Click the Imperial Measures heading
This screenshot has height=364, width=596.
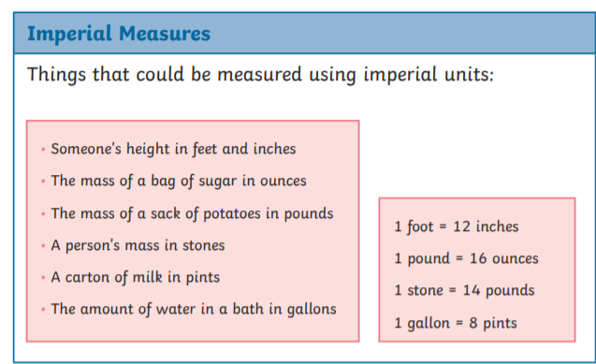(119, 34)
